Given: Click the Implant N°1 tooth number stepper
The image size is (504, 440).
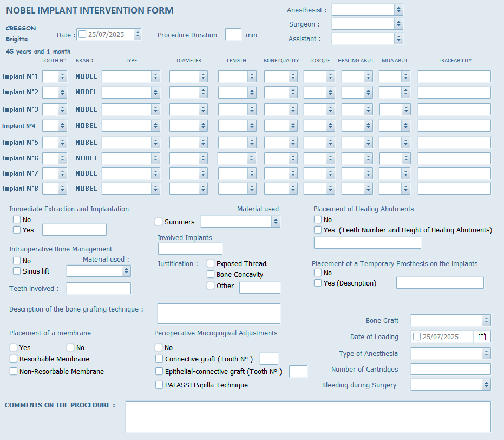Looking at the screenshot, I should 62,76.
